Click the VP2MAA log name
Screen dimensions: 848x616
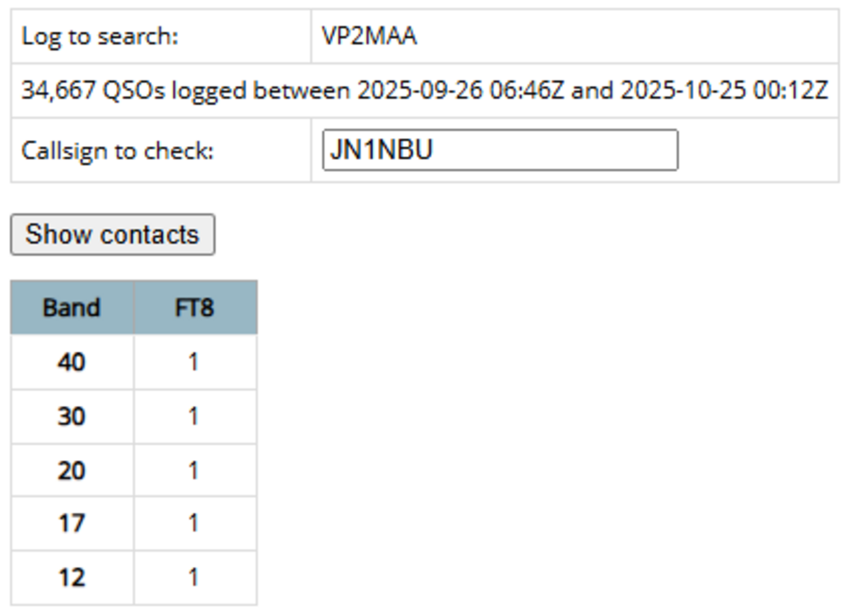369,36
